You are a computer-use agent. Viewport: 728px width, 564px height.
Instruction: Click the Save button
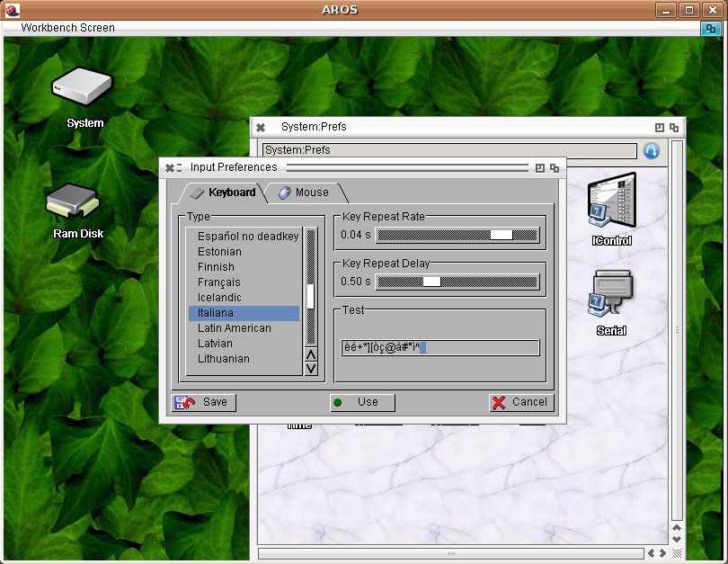205,402
